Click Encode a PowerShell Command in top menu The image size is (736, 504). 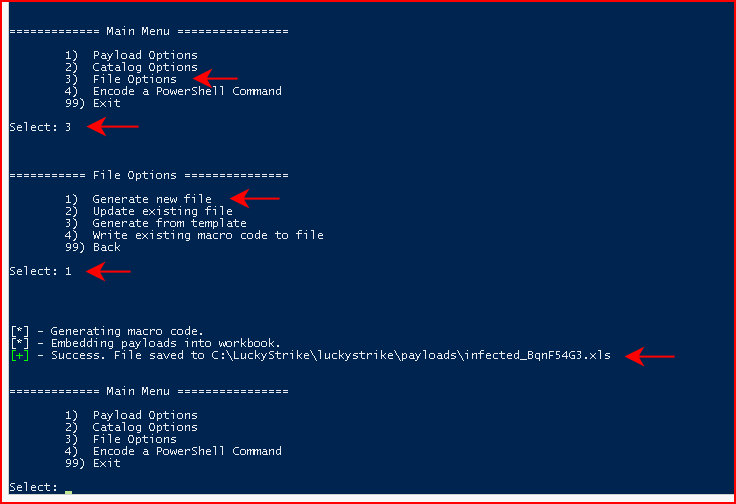click(187, 91)
